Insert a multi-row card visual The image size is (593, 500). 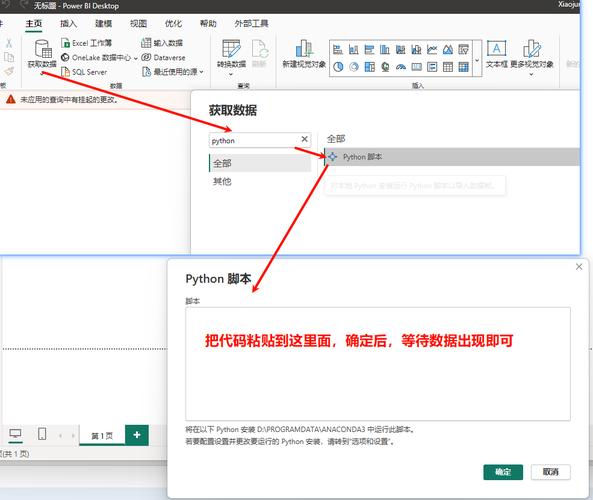click(x=432, y=67)
